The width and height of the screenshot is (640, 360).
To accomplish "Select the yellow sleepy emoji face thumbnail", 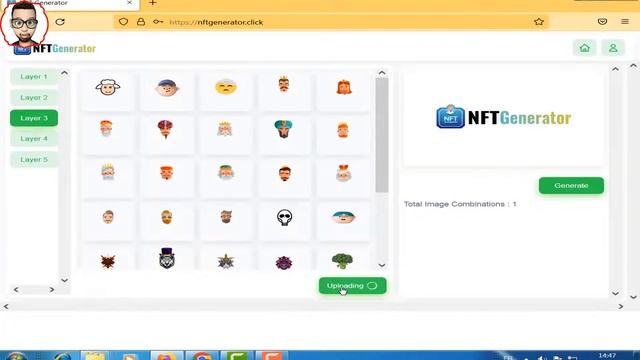I will click(226, 87).
